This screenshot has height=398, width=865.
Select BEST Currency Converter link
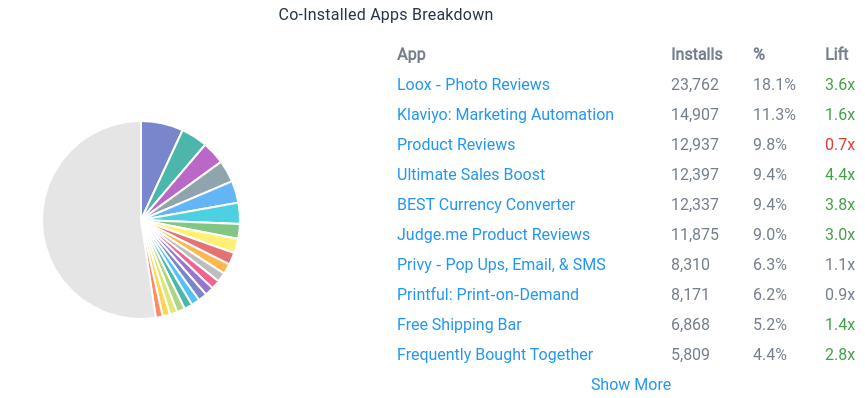pyautogui.click(x=485, y=204)
